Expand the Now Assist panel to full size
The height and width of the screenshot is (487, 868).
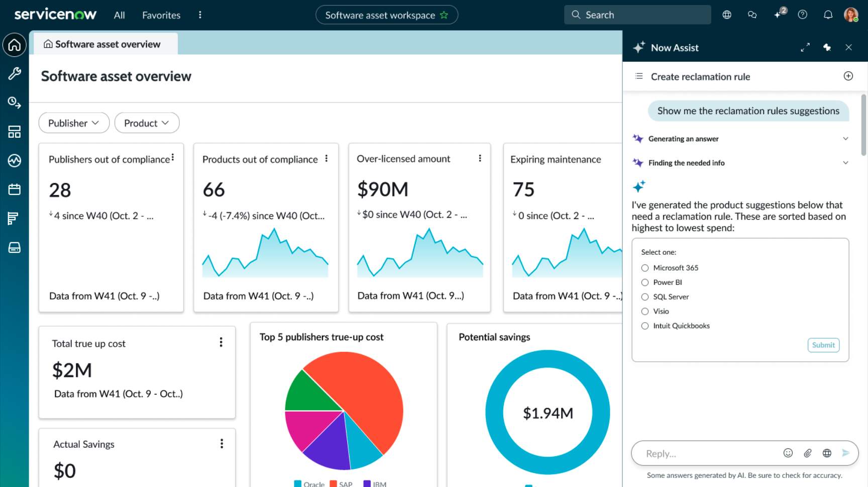point(805,48)
